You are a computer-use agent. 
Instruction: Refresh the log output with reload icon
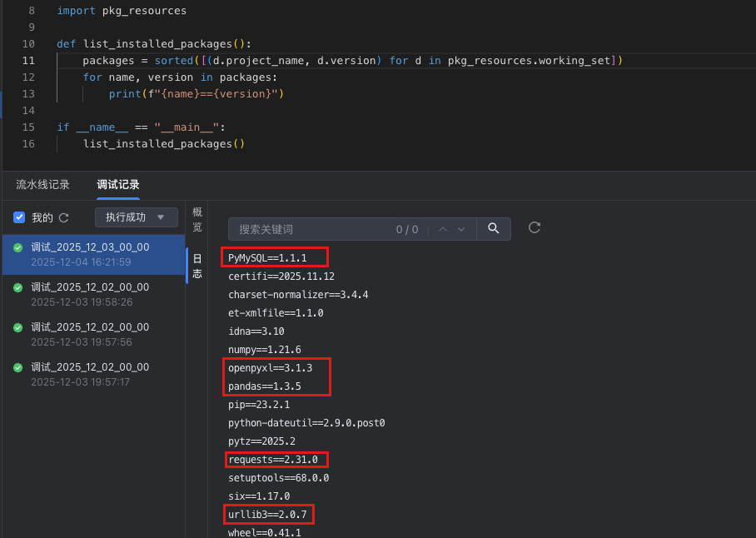pyautogui.click(x=535, y=227)
